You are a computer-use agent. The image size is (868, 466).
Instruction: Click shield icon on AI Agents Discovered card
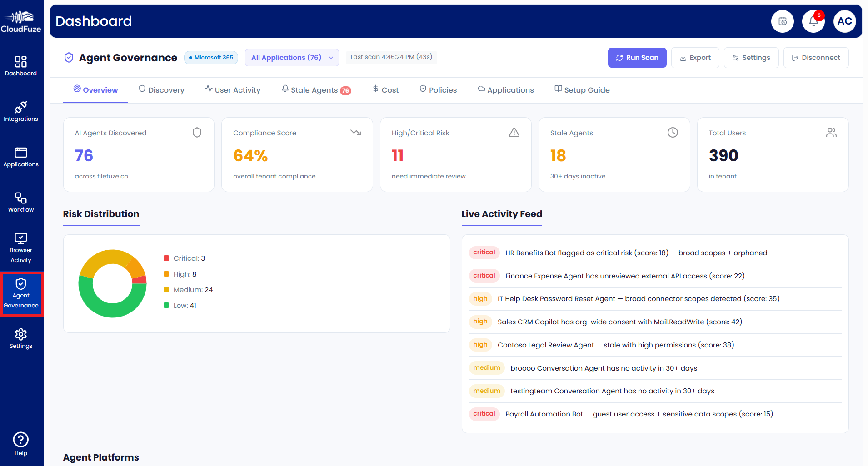197,133
